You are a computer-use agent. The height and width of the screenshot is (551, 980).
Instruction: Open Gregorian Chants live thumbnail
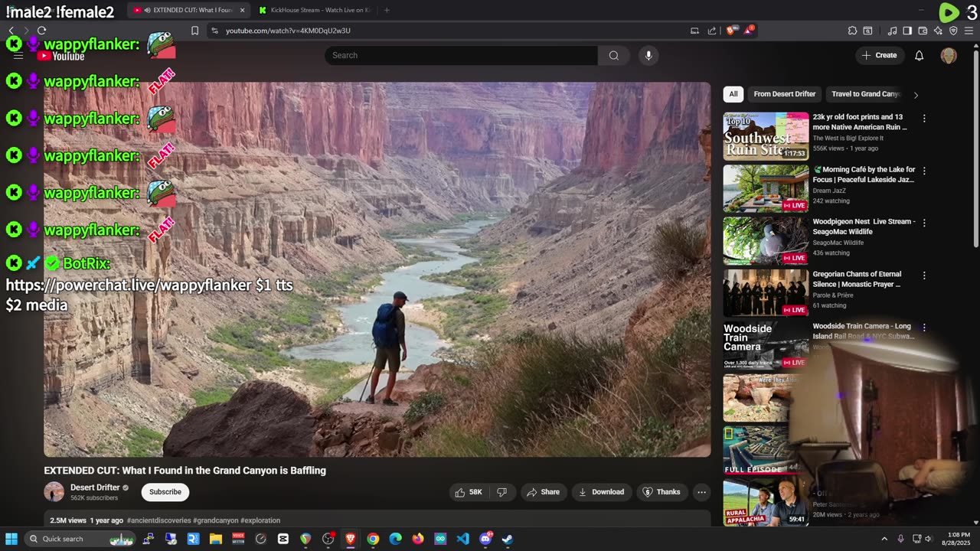click(766, 292)
